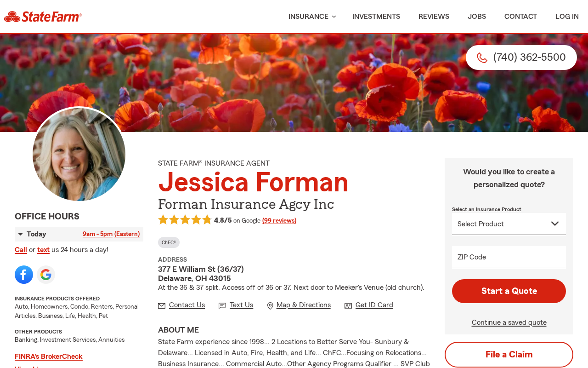Click the gold star rating
This screenshot has height=368, width=588.
point(185,220)
